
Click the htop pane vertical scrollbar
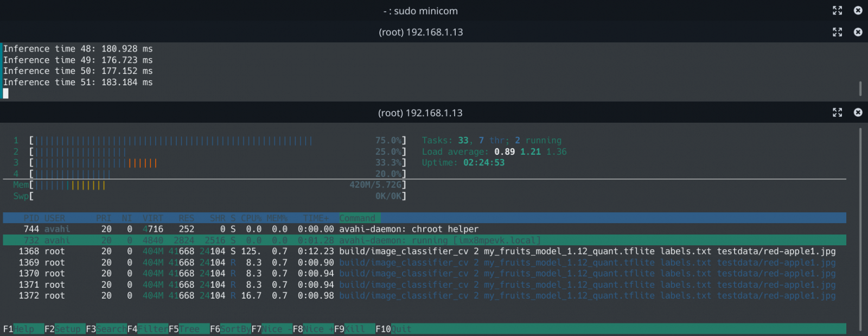pyautogui.click(x=860, y=228)
